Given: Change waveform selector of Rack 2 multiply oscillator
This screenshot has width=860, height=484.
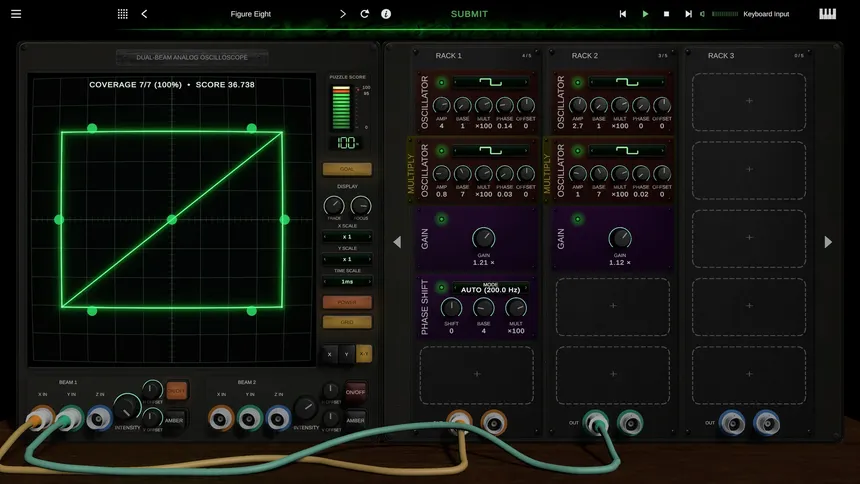Looking at the screenshot, I should 627,150.
